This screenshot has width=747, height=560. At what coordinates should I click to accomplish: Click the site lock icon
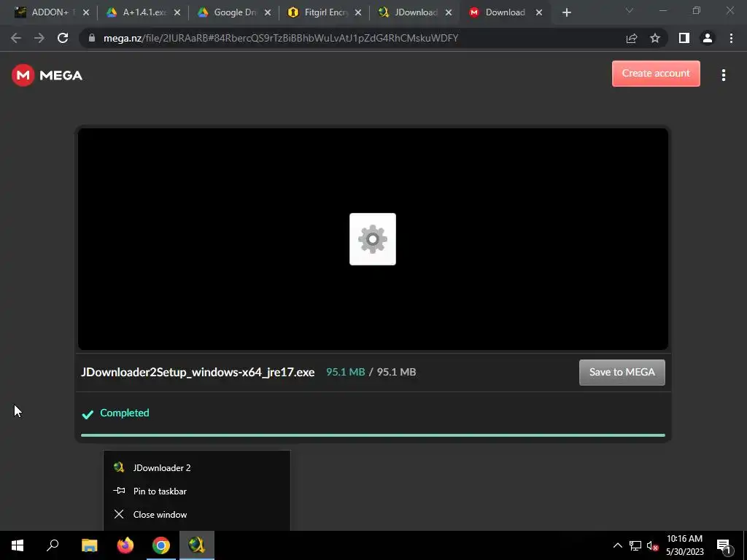[92, 38]
